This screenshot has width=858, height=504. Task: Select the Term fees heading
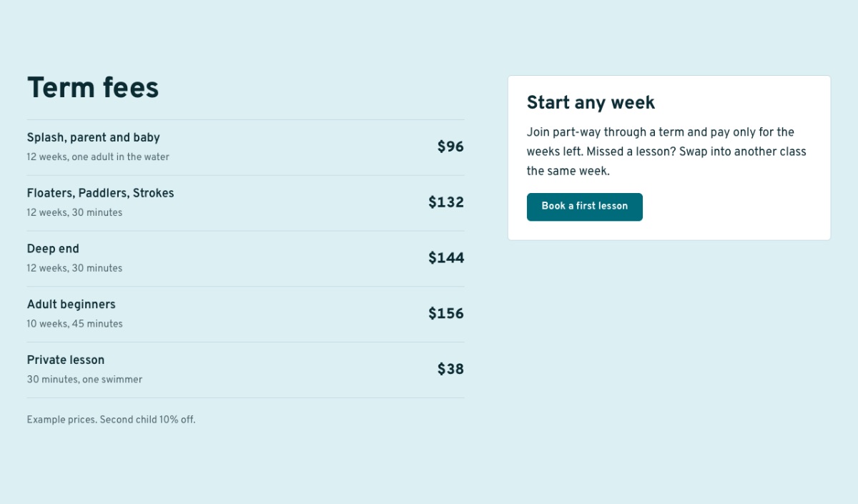93,88
